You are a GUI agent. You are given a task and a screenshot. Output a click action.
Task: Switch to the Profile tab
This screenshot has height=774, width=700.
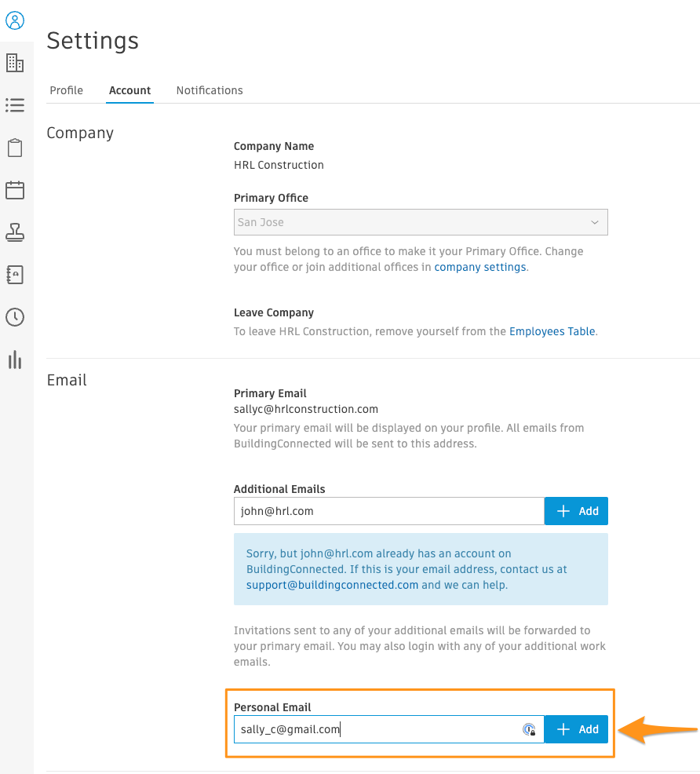pos(66,90)
